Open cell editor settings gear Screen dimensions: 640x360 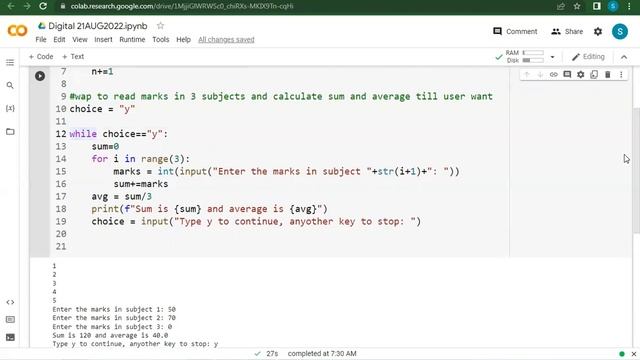point(580,75)
